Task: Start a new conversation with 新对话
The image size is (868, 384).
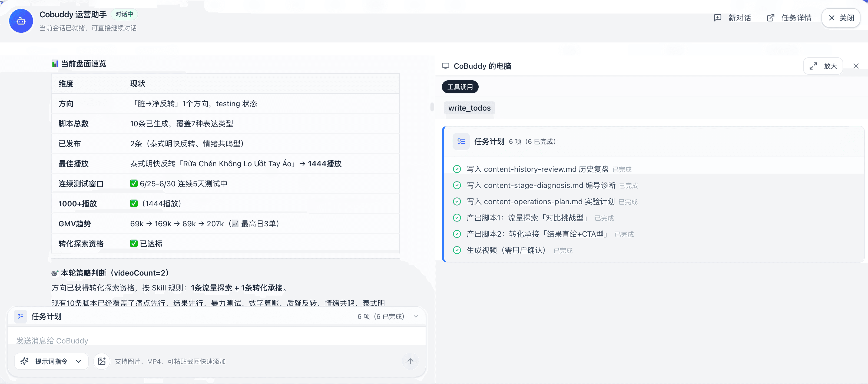Action: click(x=733, y=18)
